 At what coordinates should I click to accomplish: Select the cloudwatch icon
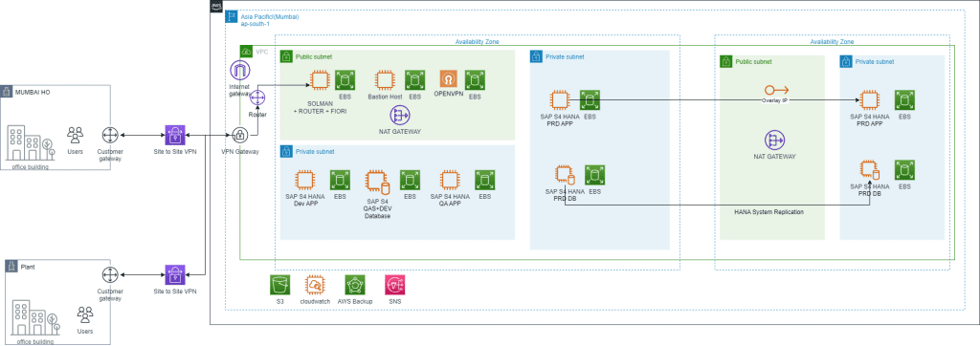316,285
